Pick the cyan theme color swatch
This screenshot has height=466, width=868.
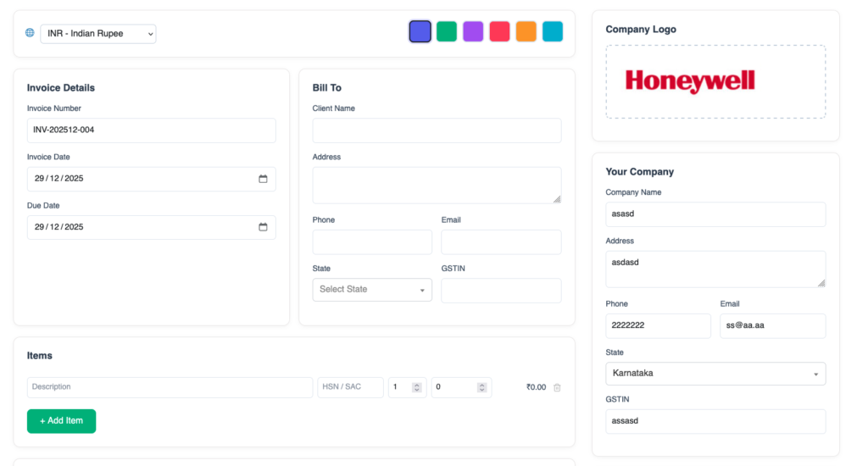(553, 31)
